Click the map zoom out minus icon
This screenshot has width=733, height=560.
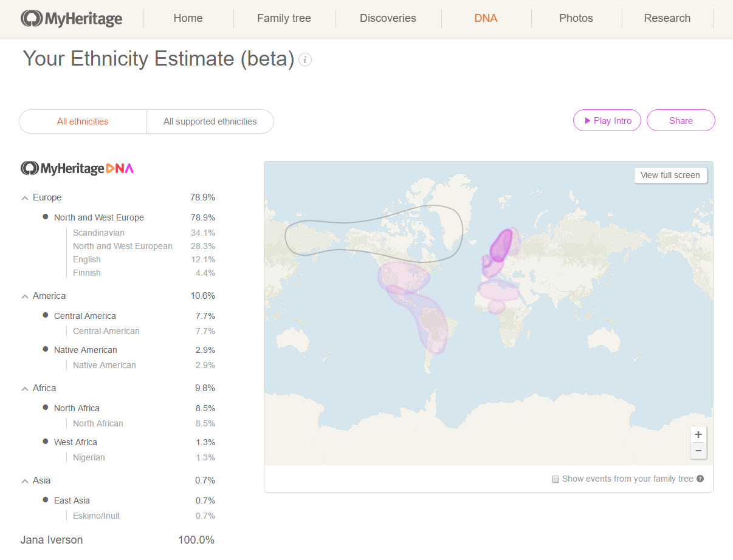[698, 451]
